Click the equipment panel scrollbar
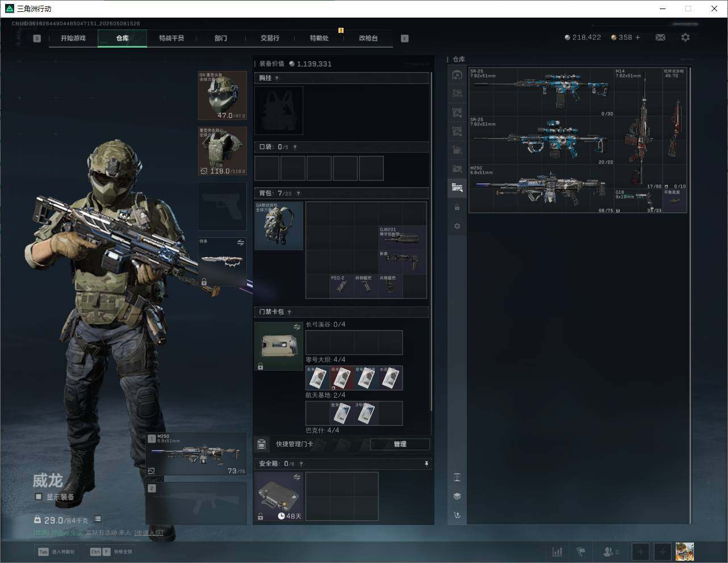Viewport: 728px width, 563px height. click(x=432, y=241)
